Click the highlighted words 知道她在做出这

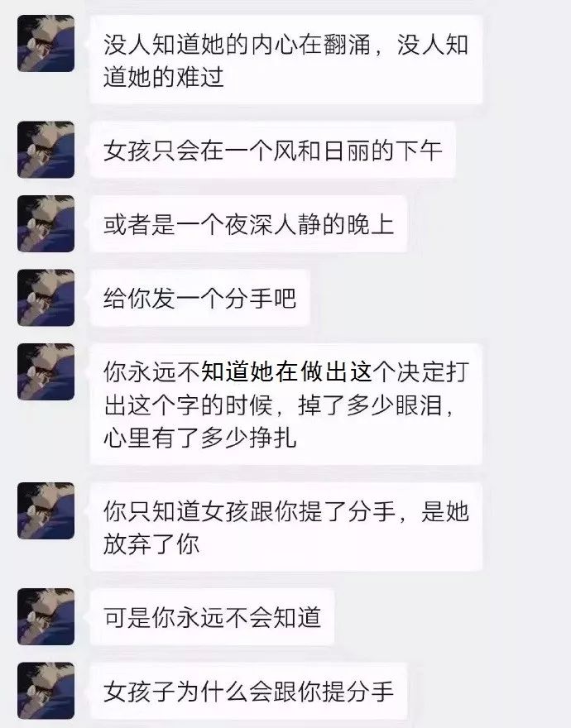286,372
